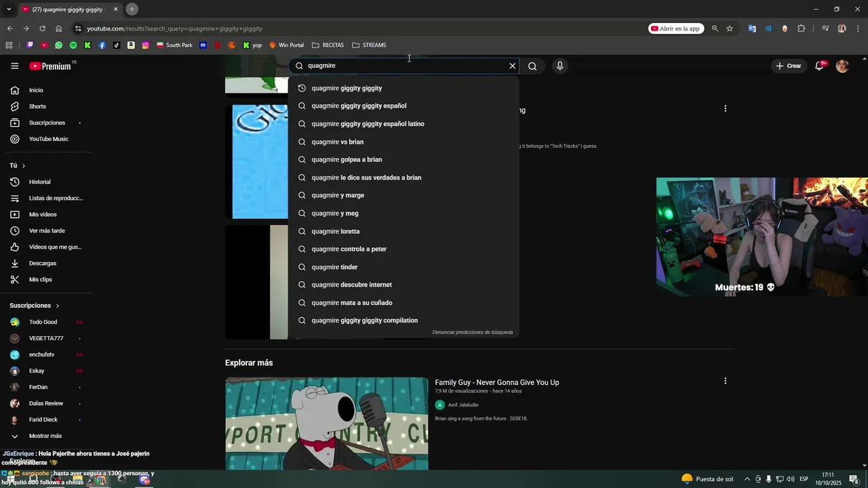Pick suggestion quagmire descubre internet
Screen dimensions: 868x488
[x=403, y=285]
